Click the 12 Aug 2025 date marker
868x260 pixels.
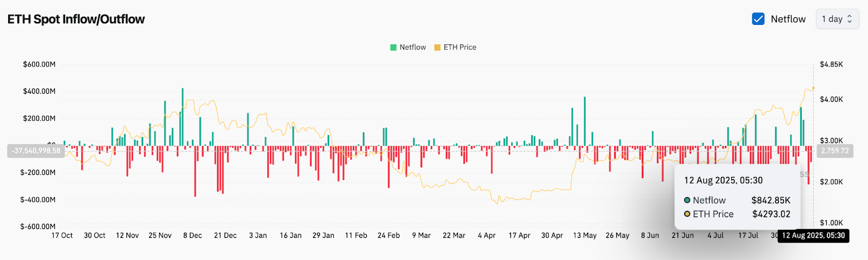[x=813, y=236]
